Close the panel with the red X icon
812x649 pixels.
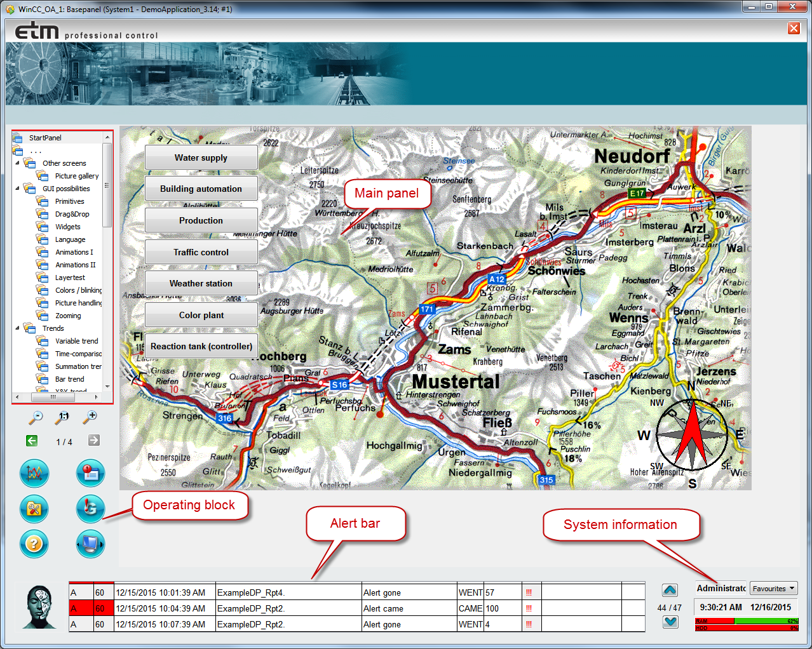click(x=794, y=28)
